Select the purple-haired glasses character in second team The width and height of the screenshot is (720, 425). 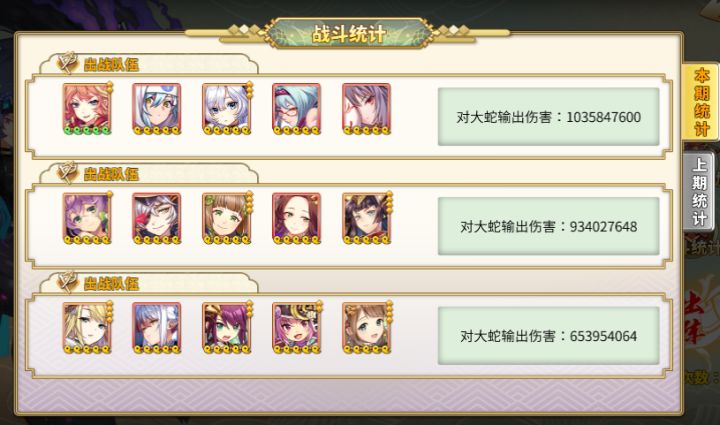pos(87,218)
